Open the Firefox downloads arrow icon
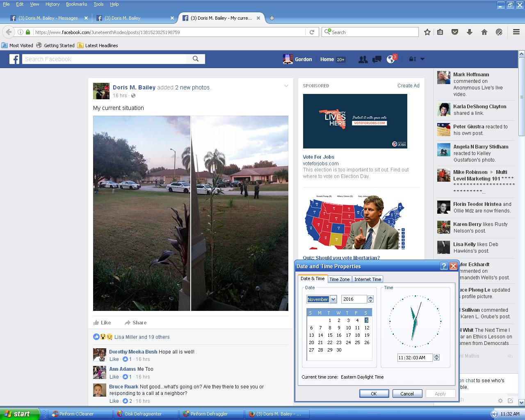This screenshot has height=420, width=525. (470, 32)
